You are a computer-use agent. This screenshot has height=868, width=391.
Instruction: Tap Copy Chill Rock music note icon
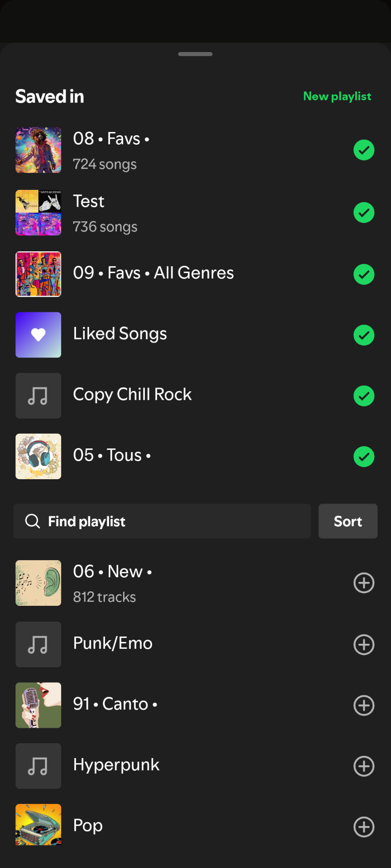(x=38, y=396)
